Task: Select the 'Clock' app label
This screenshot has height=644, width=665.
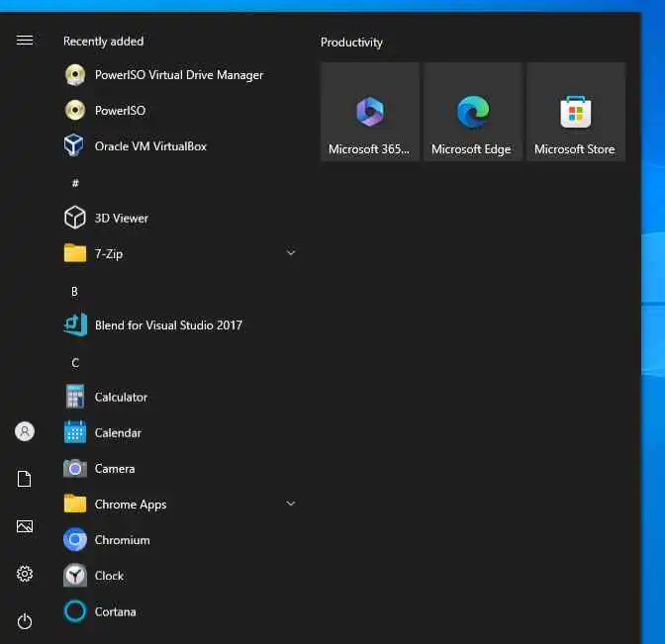Action: tap(109, 576)
